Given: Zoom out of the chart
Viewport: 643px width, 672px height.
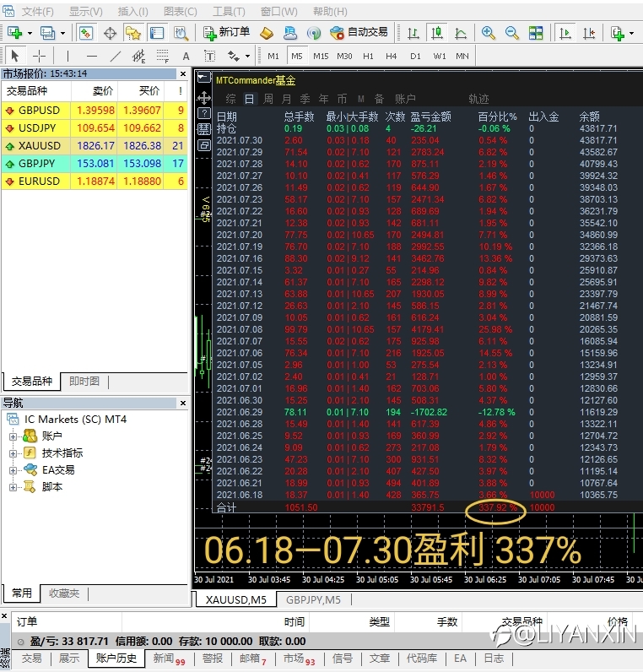Looking at the screenshot, I should [x=511, y=33].
